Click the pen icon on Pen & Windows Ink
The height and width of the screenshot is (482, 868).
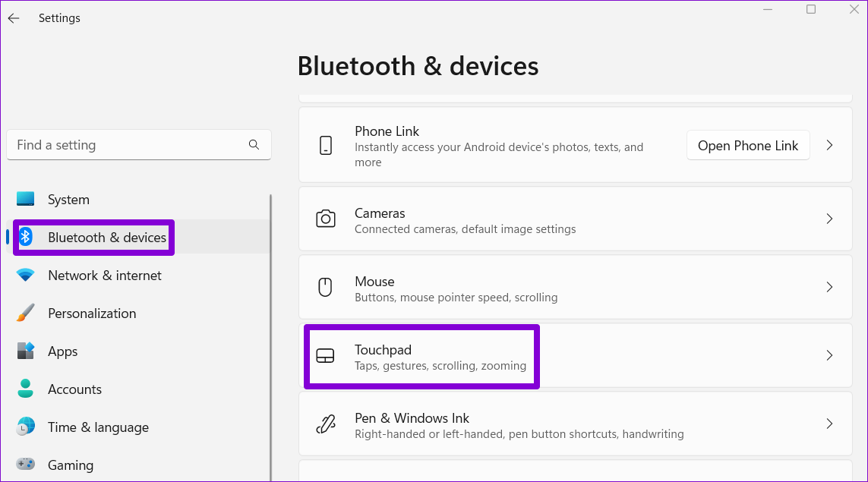pyautogui.click(x=326, y=424)
